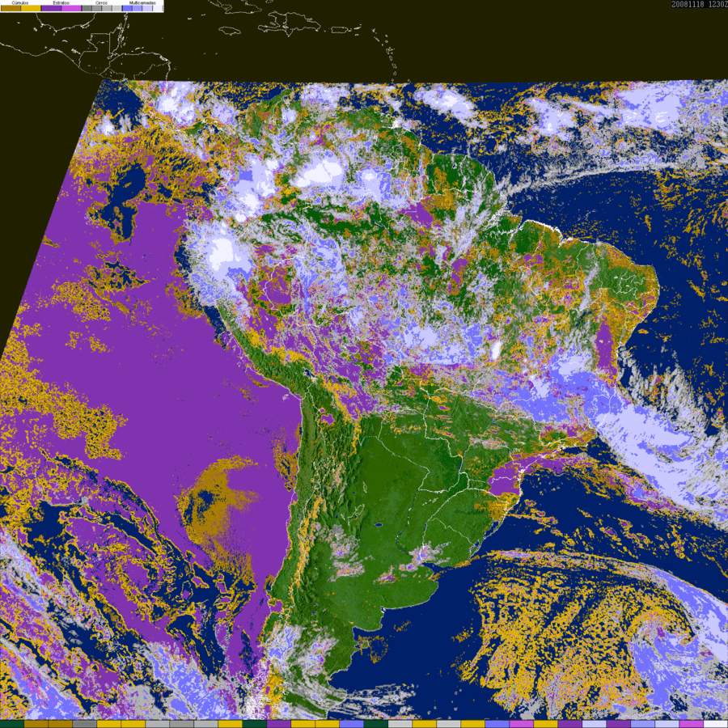Click the 'Cirros' legend label
This screenshot has height=728, width=728.
101,2
